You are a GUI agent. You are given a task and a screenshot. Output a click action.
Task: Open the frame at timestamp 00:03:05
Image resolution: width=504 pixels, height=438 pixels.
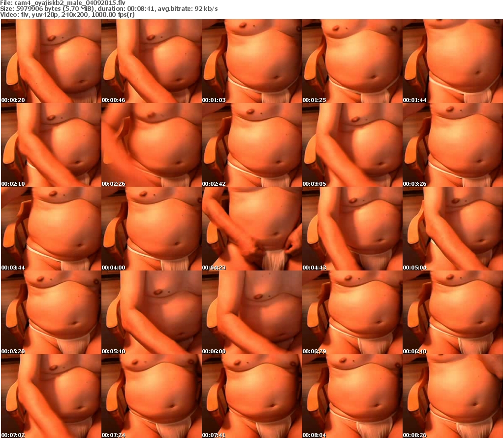coord(352,145)
